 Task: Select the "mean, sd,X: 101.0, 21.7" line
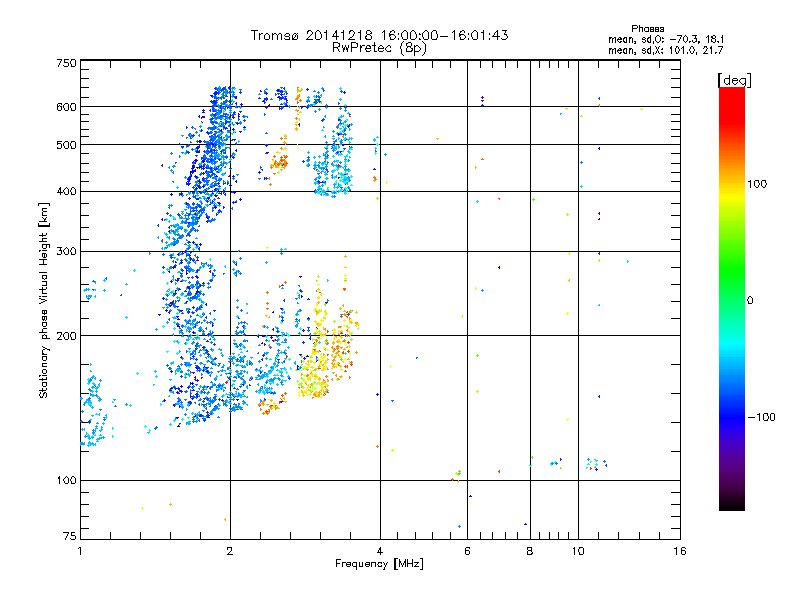[665, 50]
